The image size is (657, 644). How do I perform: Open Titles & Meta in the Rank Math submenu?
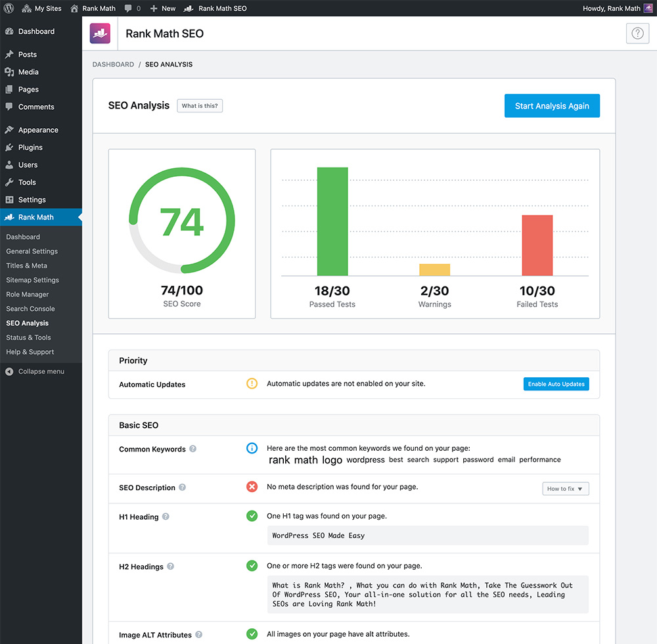click(25, 265)
